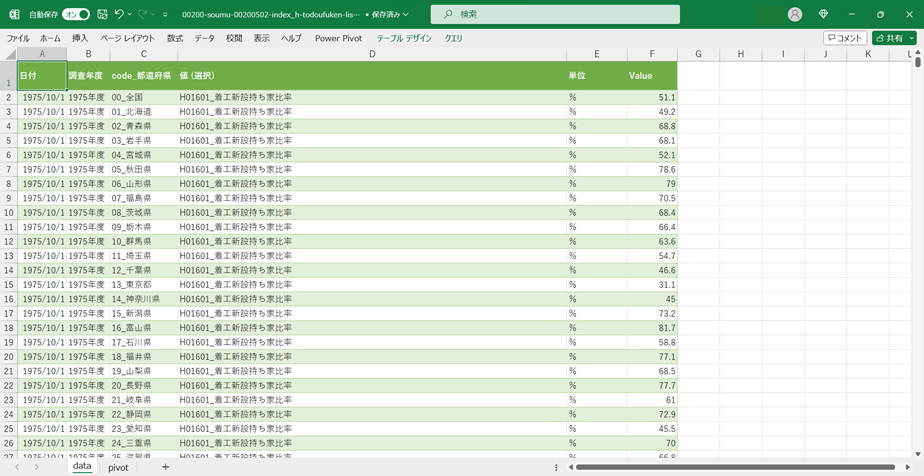The image size is (924, 476).
Task: Toggle the AutoSave (自動保存) switch
Action: tap(75, 15)
